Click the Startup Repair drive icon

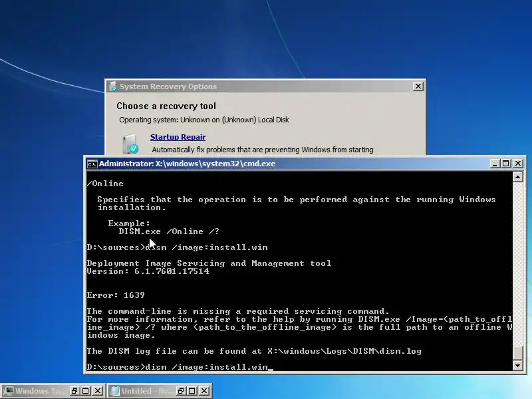pos(130,144)
